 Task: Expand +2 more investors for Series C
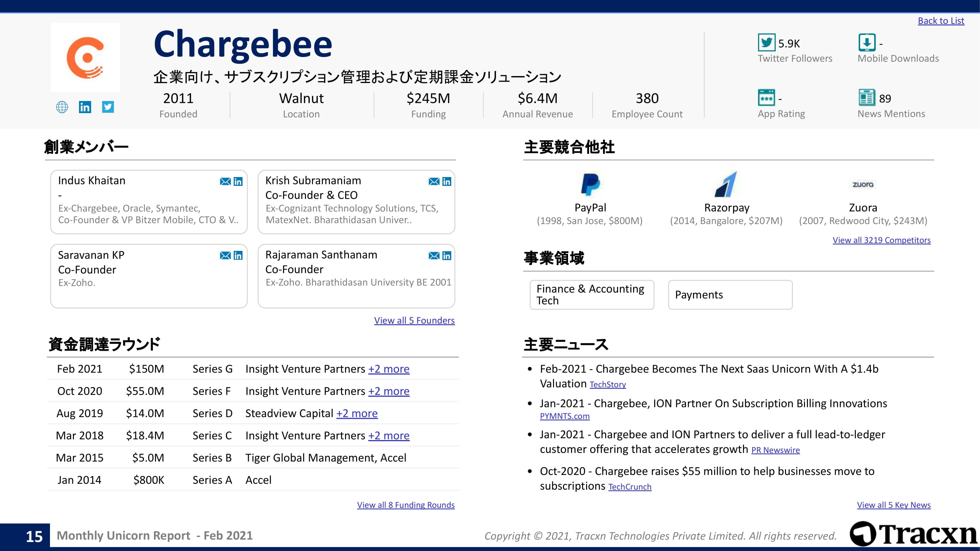[x=388, y=435]
